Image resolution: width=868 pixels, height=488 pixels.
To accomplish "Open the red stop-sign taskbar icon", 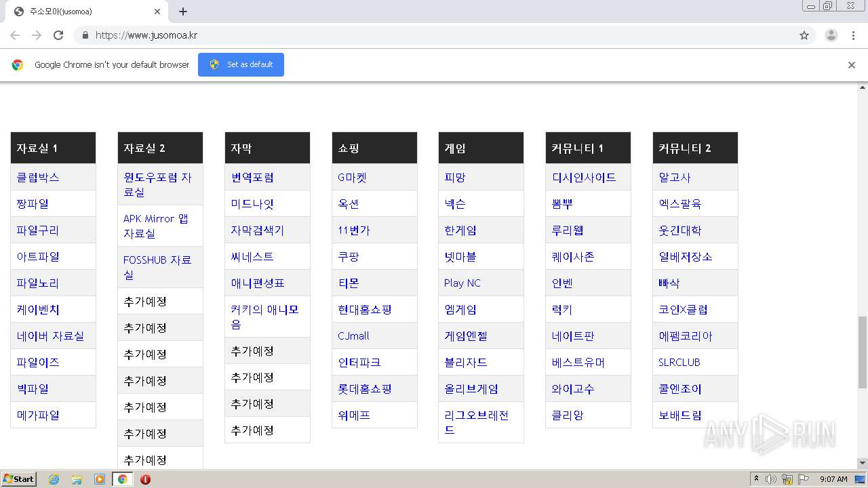I will [145, 479].
